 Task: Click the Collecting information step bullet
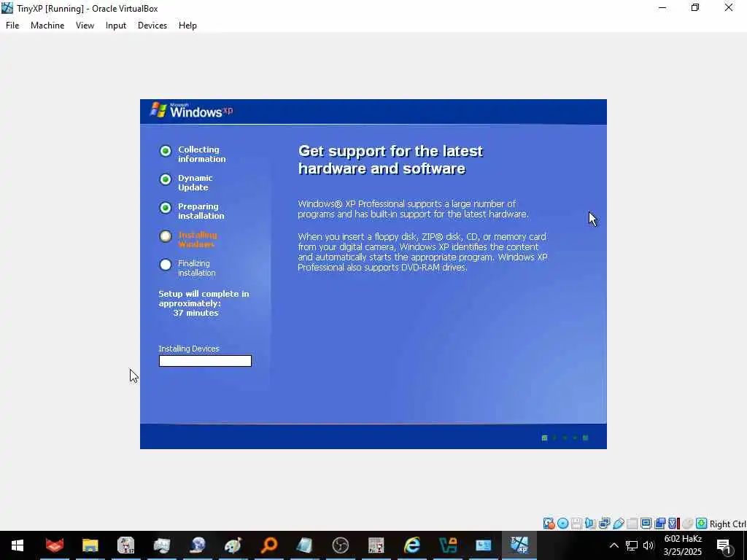click(x=166, y=151)
